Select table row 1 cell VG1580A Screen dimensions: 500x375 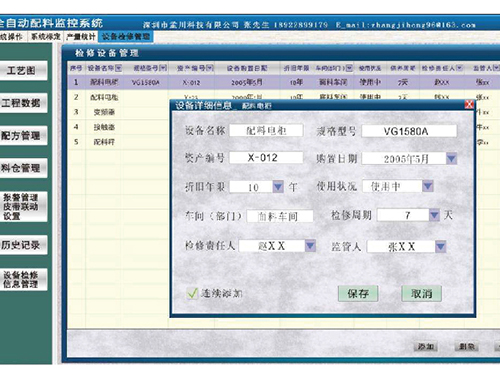(146, 82)
